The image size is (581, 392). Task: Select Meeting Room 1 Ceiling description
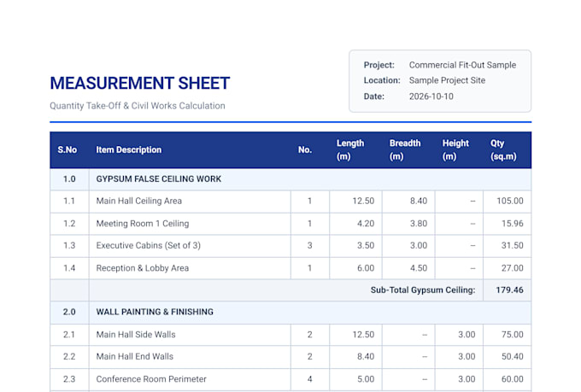pyautogui.click(x=143, y=224)
